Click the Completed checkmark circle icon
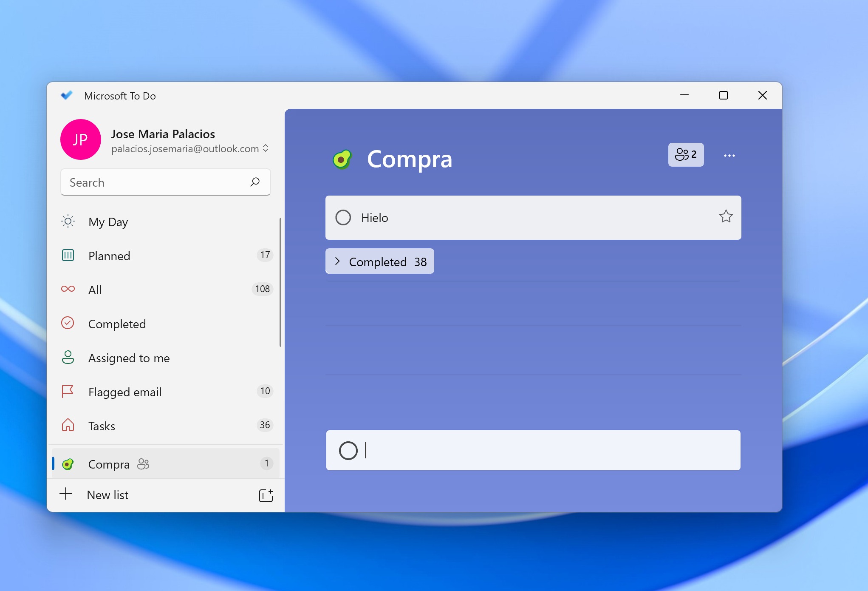 (68, 323)
